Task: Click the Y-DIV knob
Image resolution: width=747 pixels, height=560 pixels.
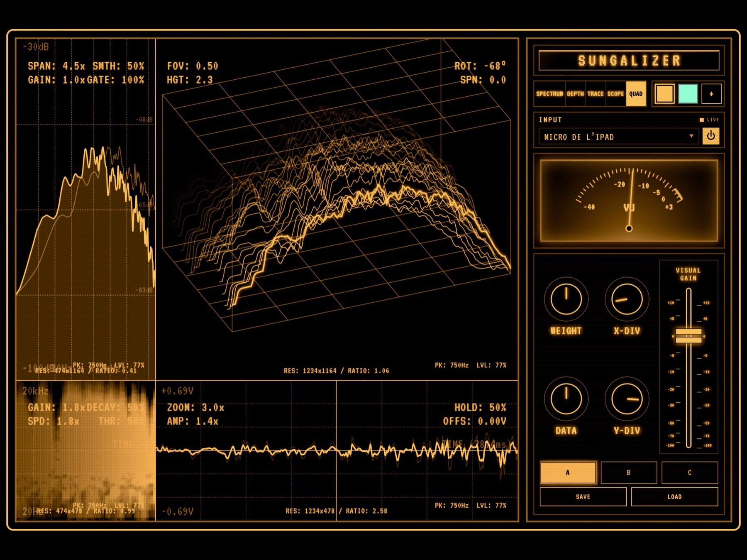Action: click(x=627, y=399)
